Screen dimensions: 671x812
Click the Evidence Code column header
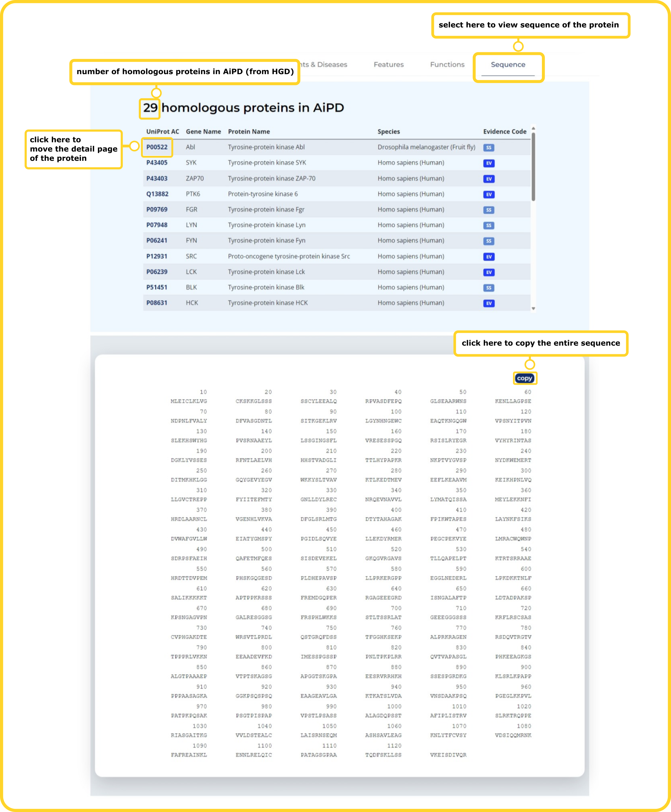[x=505, y=131]
